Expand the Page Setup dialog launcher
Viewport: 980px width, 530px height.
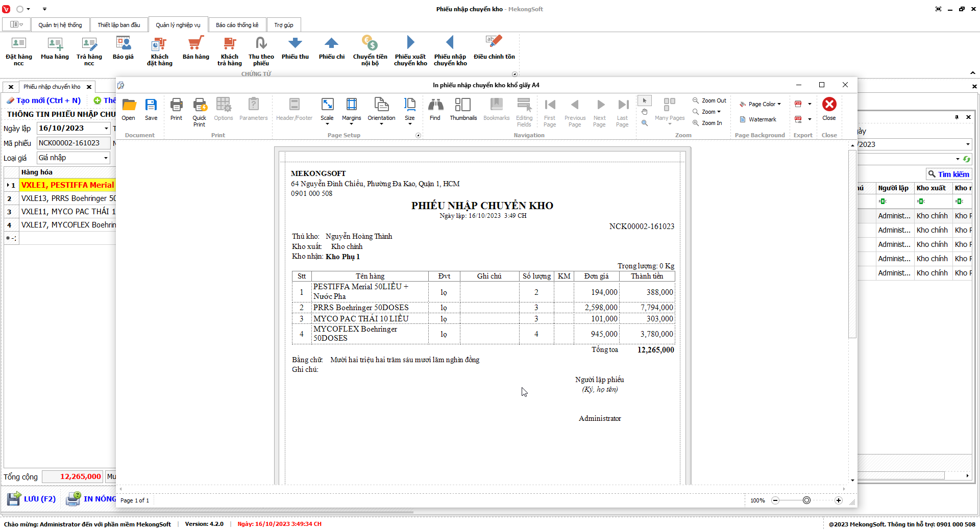tap(419, 135)
